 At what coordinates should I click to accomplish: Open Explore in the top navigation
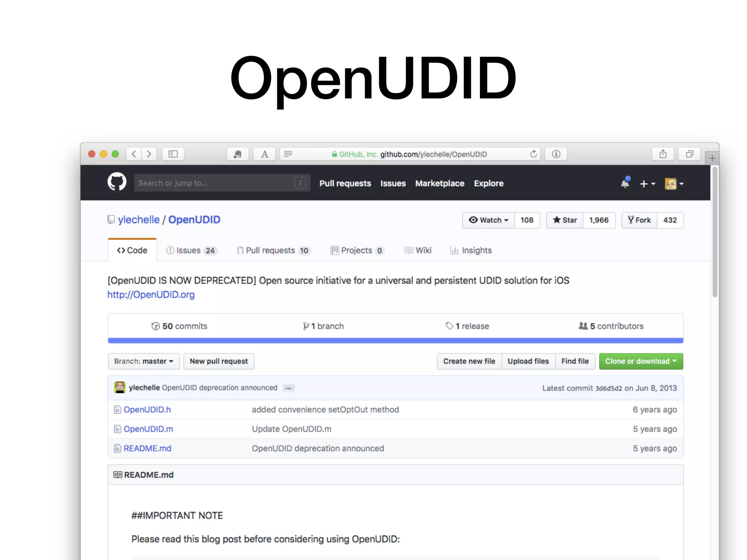[x=488, y=183]
